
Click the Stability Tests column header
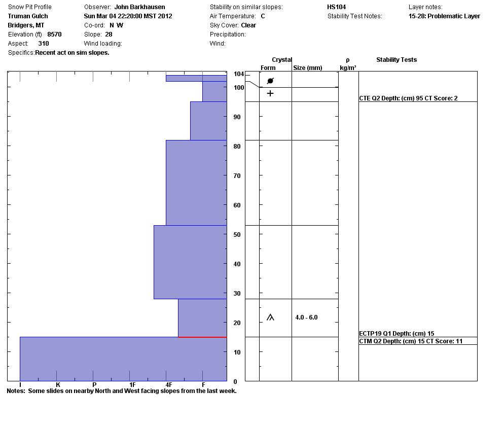[397, 60]
